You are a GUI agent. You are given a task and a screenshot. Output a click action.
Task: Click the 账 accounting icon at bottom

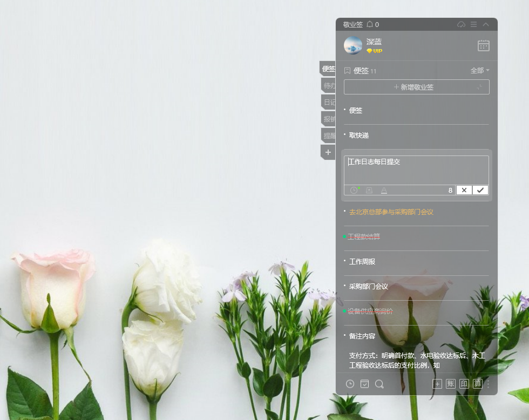450,384
